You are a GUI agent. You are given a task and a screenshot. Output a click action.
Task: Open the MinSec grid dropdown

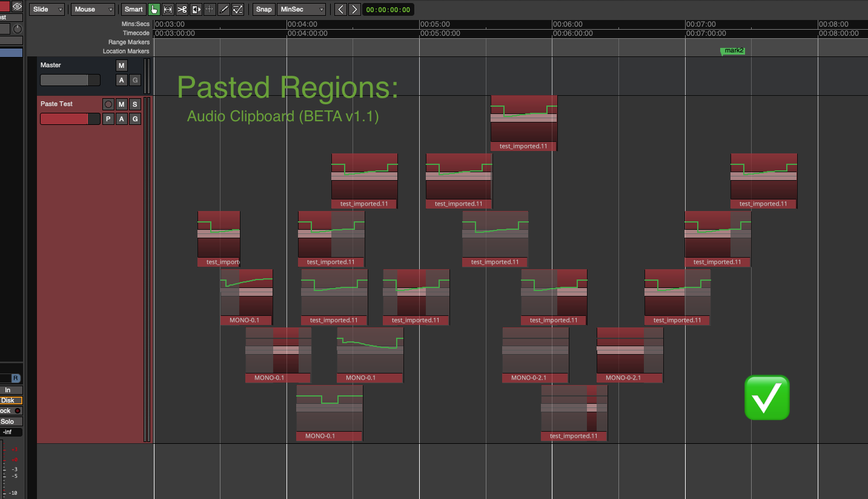click(301, 9)
